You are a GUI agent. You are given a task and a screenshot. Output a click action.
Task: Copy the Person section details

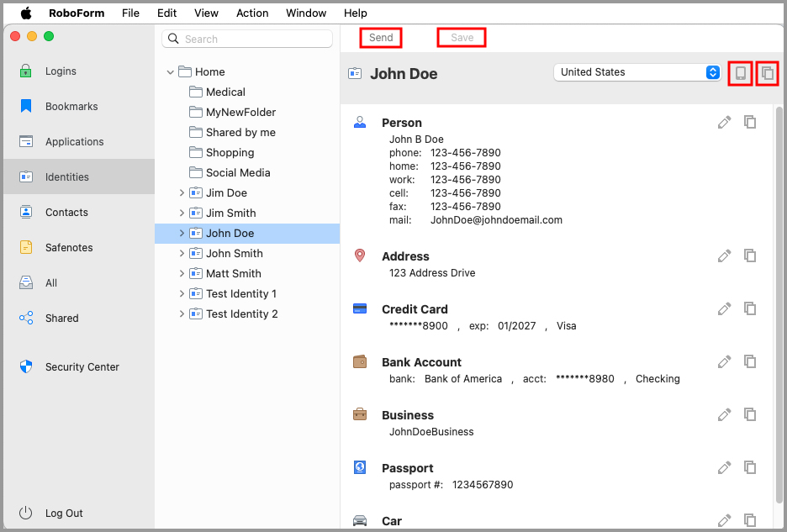point(750,122)
